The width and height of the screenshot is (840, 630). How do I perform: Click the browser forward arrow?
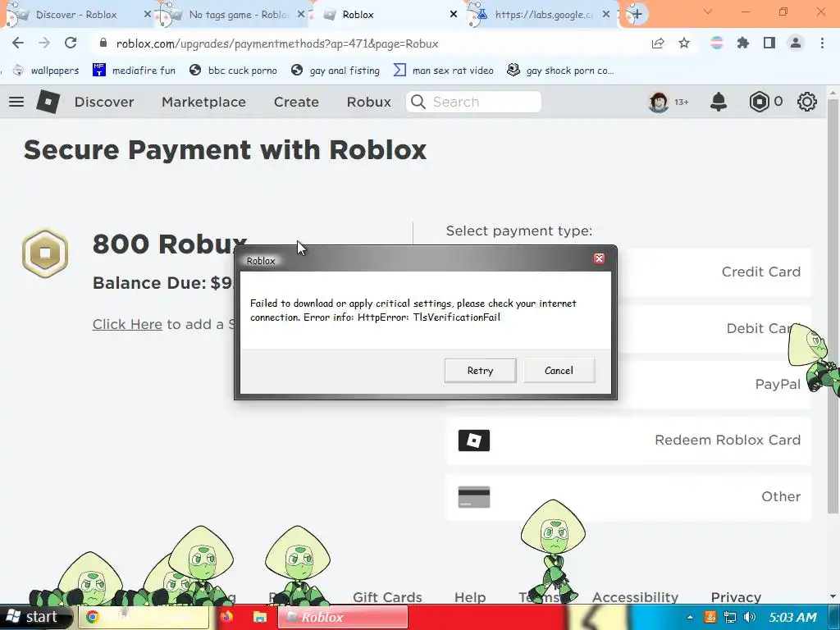[44, 43]
